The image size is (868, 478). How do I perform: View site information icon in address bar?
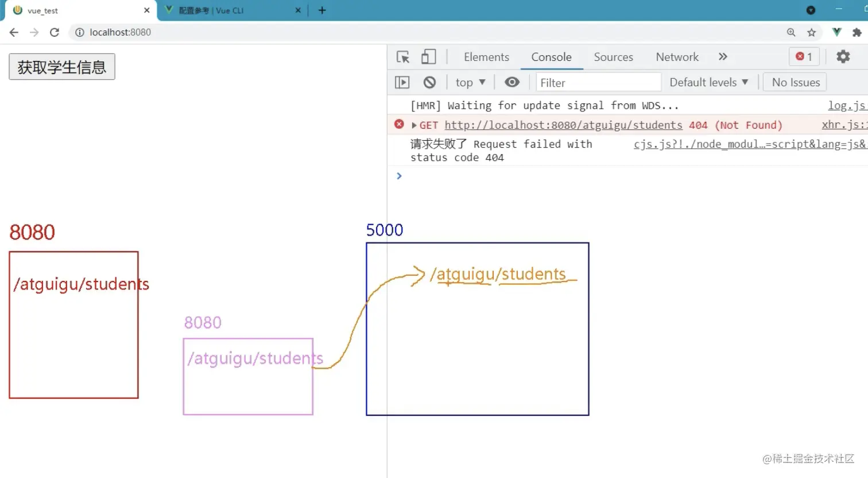[80, 32]
